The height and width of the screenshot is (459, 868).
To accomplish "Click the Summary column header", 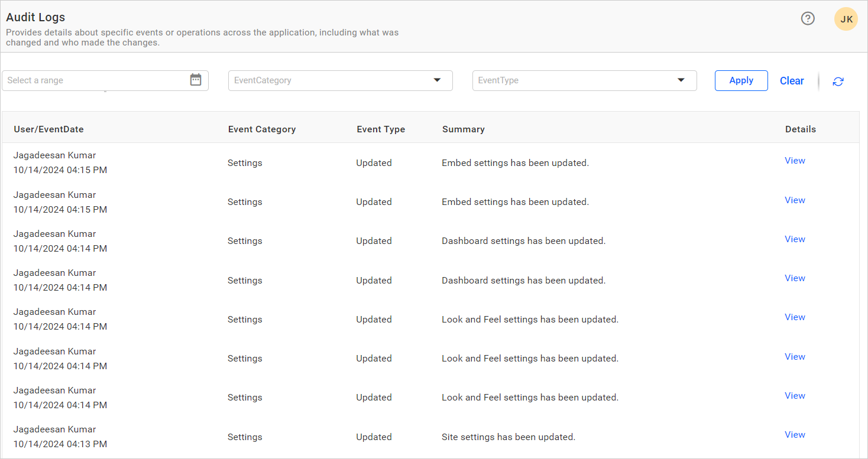I will click(x=463, y=129).
